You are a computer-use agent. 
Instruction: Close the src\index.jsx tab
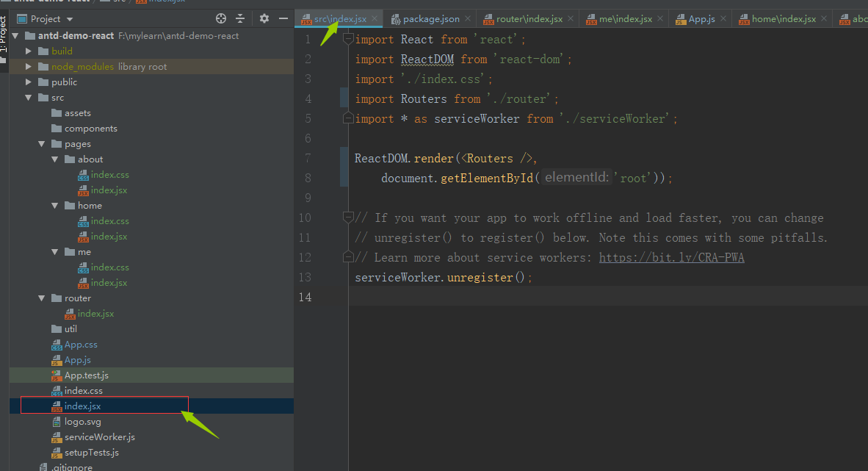click(375, 19)
